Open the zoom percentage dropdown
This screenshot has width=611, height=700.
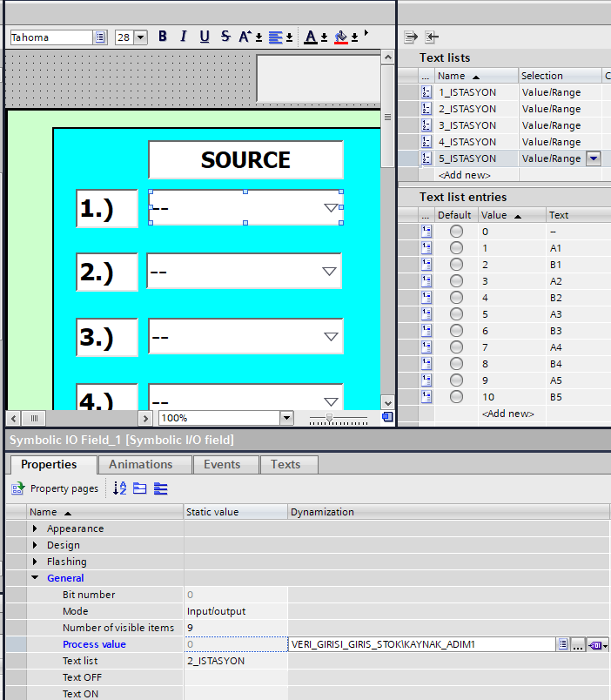(x=286, y=418)
